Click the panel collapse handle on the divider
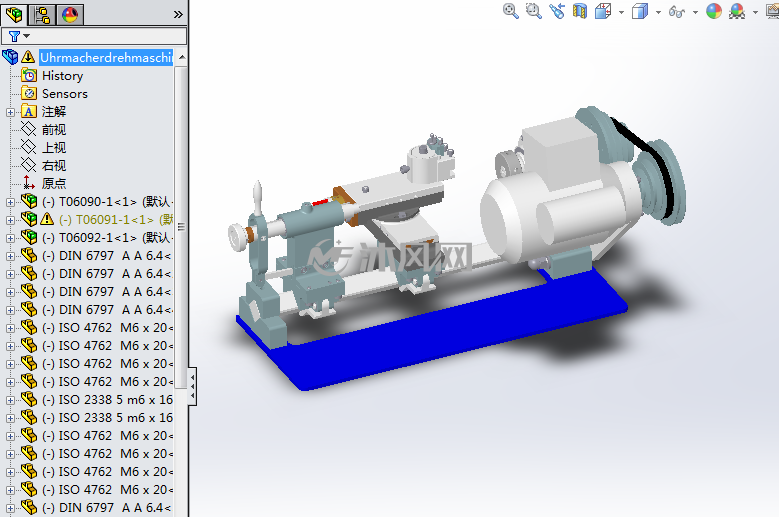 click(x=192, y=387)
